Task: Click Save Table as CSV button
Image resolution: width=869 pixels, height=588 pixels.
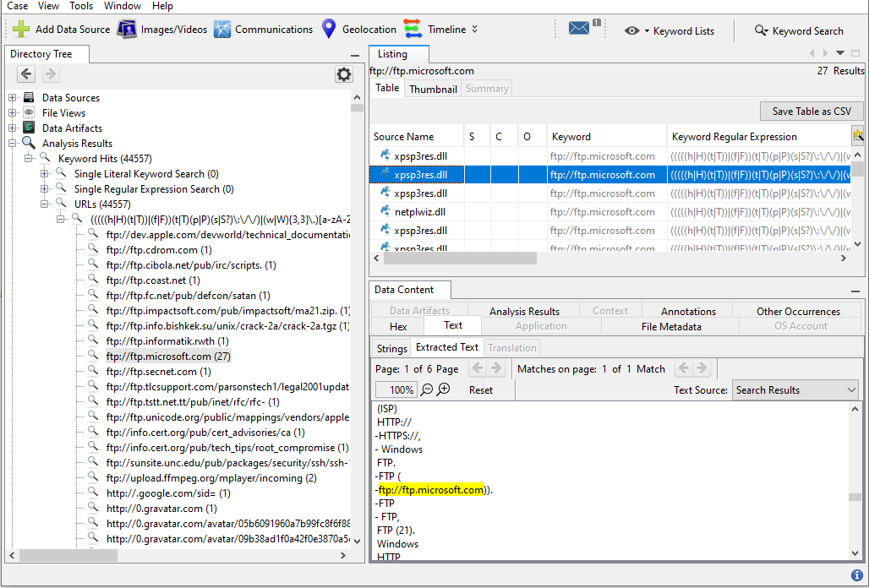Action: [812, 112]
